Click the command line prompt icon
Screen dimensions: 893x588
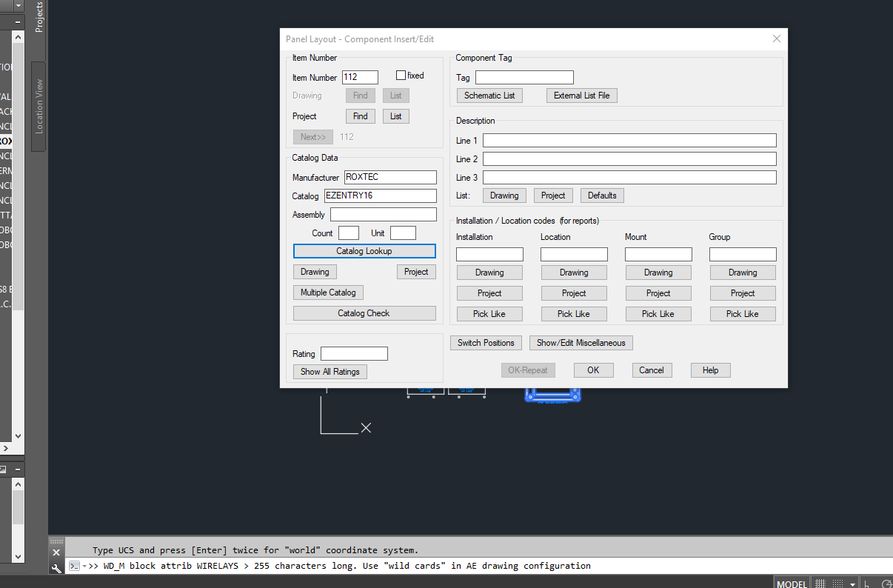click(74, 566)
